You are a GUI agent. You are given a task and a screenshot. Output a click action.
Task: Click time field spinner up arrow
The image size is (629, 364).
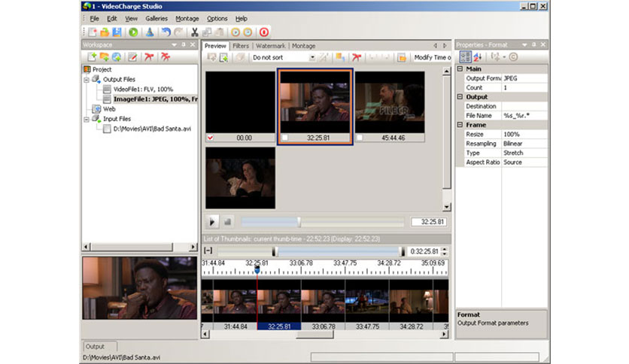444,249
